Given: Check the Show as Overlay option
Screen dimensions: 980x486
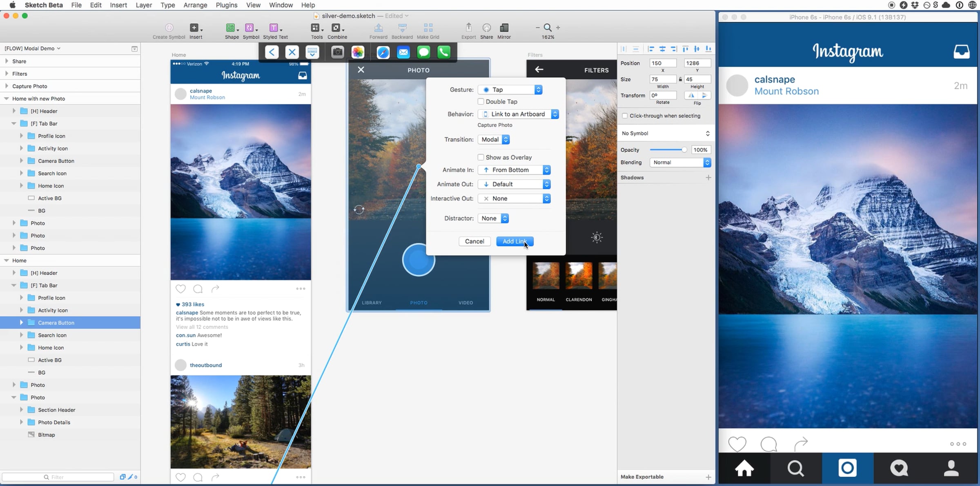Looking at the screenshot, I should click(x=481, y=157).
